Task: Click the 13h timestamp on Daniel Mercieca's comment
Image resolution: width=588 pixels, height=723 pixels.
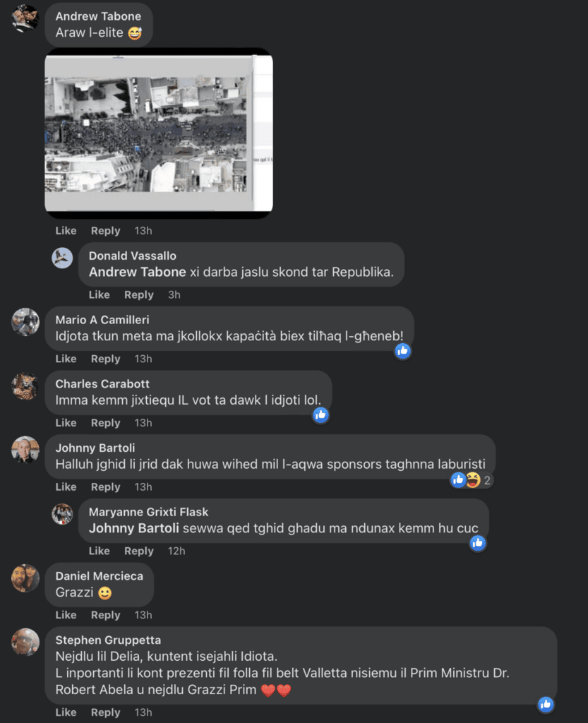Action: point(143,615)
